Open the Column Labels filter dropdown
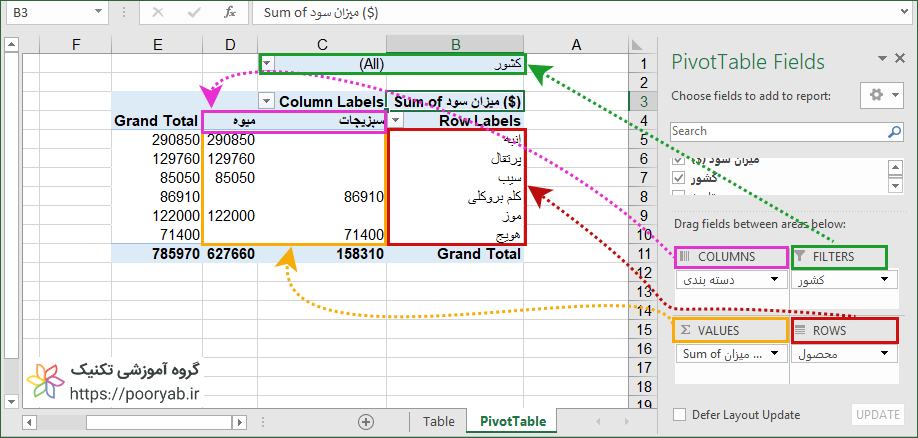The image size is (918, 438). tap(267, 102)
